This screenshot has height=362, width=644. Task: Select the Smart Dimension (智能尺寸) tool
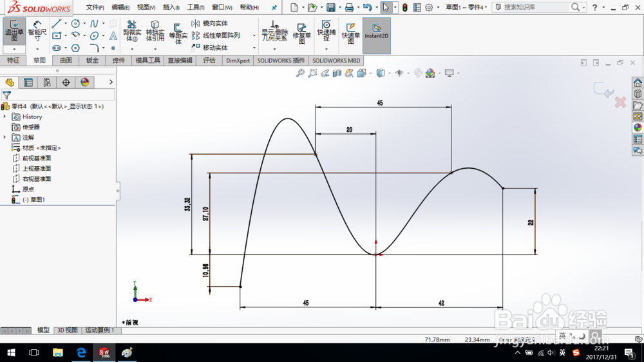[37, 31]
